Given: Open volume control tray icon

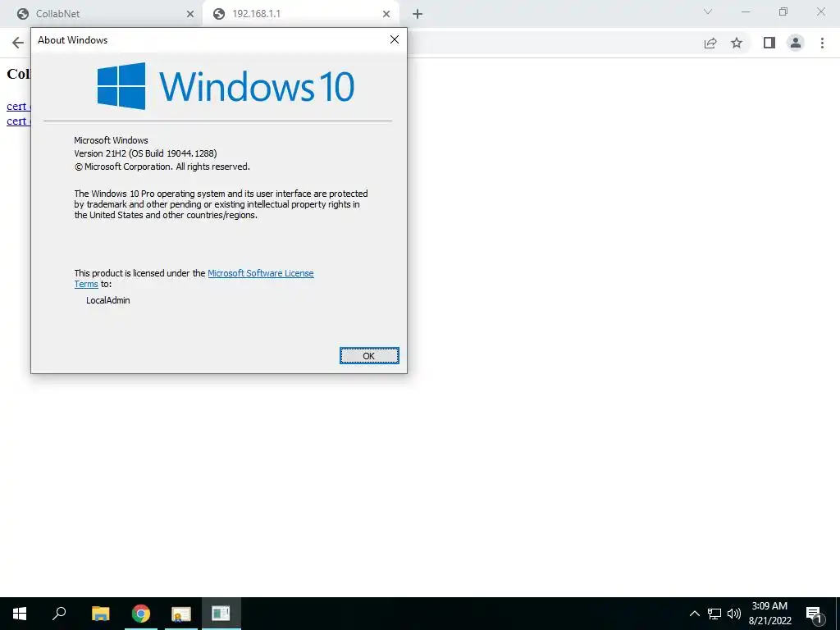Looking at the screenshot, I should tap(734, 614).
